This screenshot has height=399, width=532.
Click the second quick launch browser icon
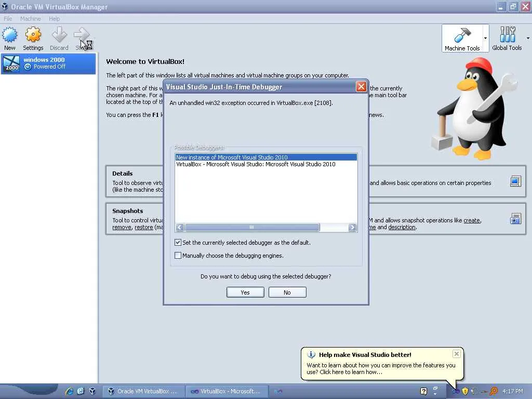[81, 391]
